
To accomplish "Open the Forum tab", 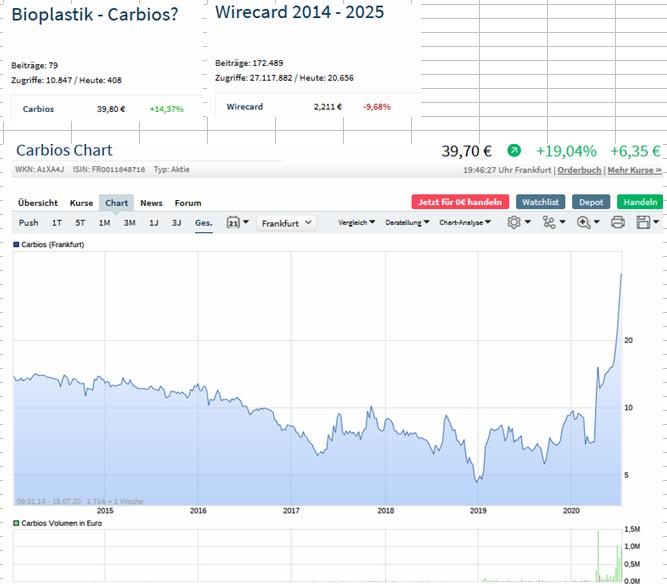I will (188, 203).
